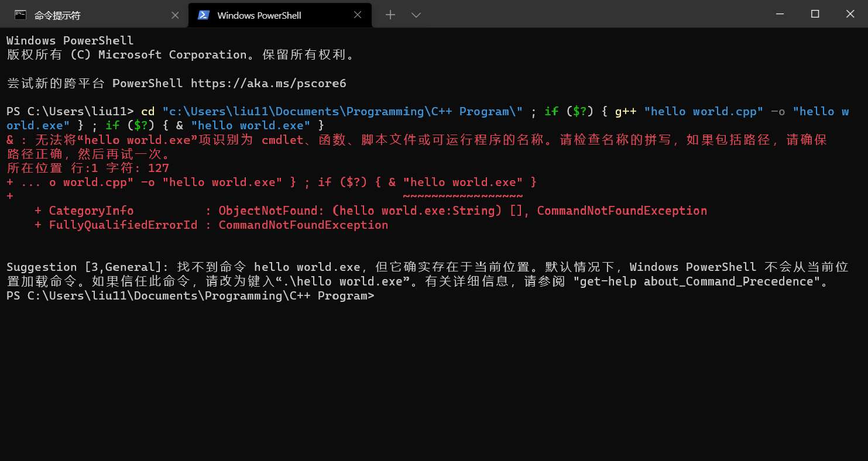
Task: Expand the new tab profile dropdown chevron
Action: point(416,15)
